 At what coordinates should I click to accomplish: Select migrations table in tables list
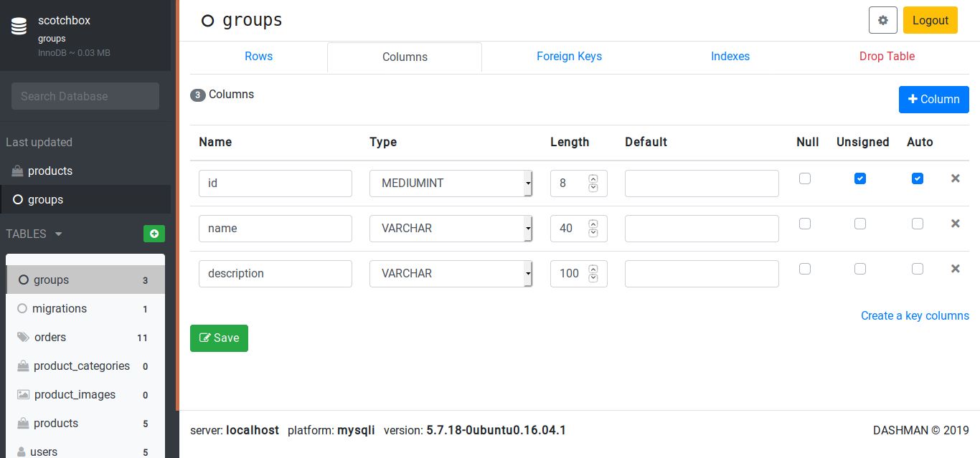click(85, 308)
